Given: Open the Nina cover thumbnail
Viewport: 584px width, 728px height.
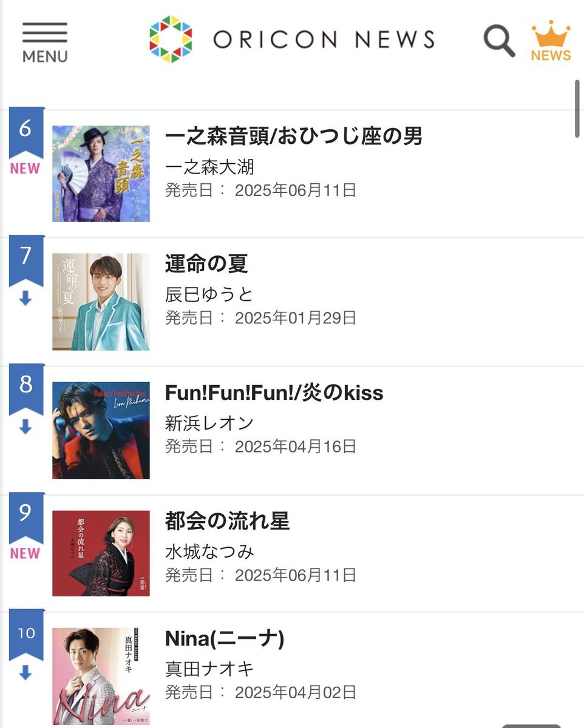Looking at the screenshot, I should click(x=101, y=676).
